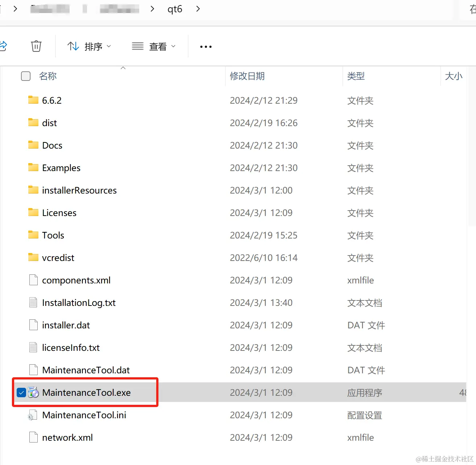Select the installer.dat file name

point(66,325)
